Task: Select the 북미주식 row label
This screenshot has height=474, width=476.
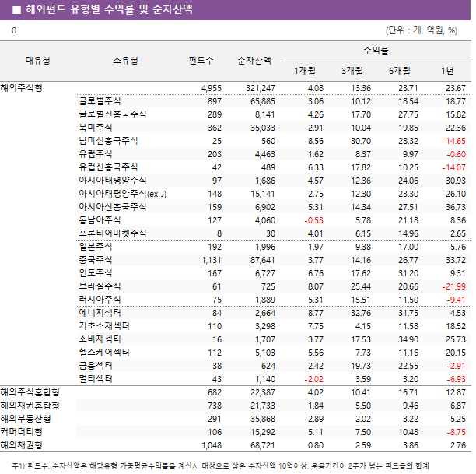Action: coord(96,128)
